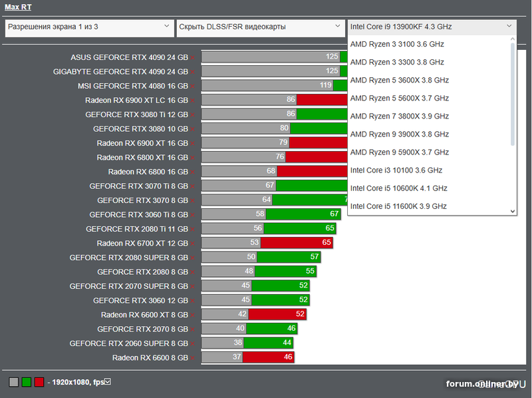Choose AMD Ryzen 3 3100 3.6 GHz option
The image size is (532, 398).
click(429, 44)
